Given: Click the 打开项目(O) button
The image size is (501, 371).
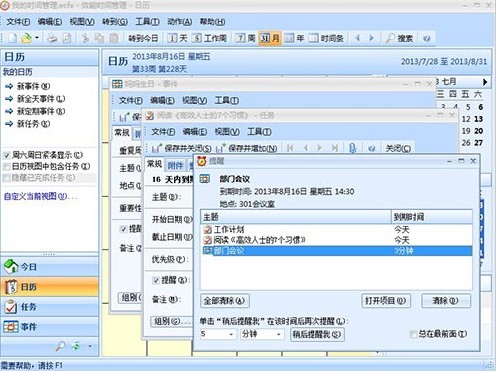Looking at the screenshot, I should coord(386,301).
